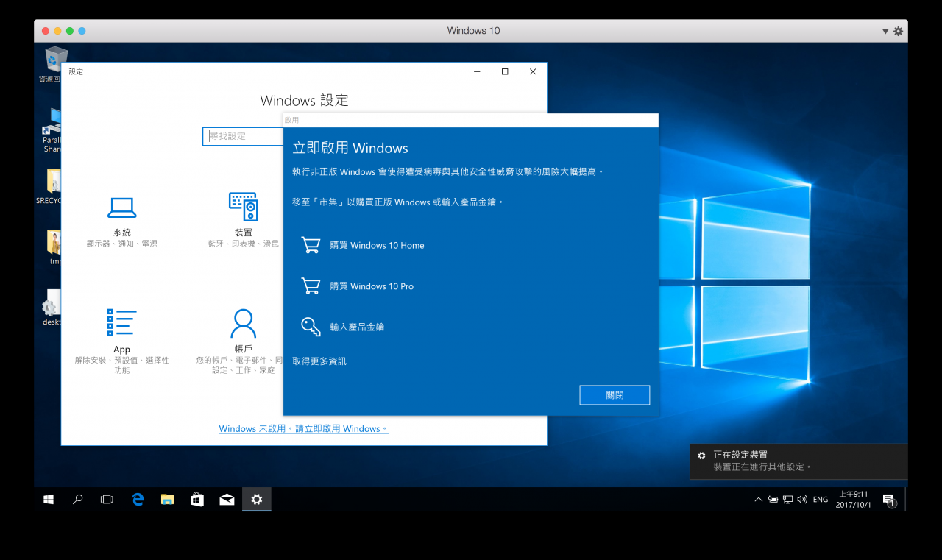Open the Windows Start button
Viewport: 942px width, 560px height.
coord(49,500)
